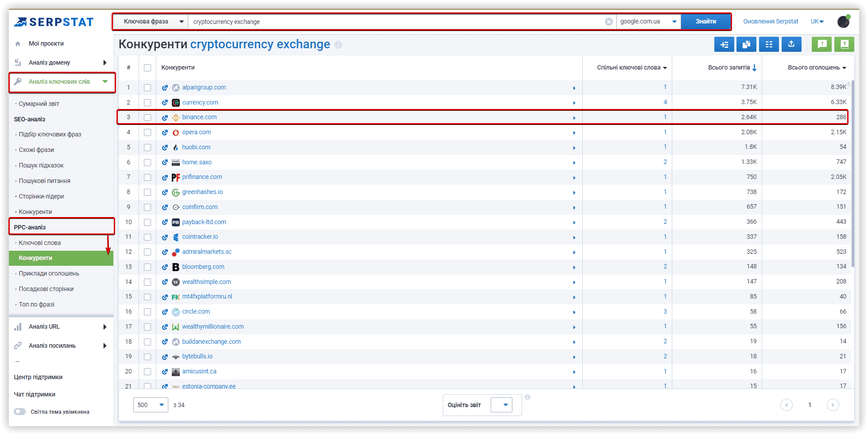Click shared keywords count 4 for currency.com
This screenshot has width=868, height=435.
point(665,102)
